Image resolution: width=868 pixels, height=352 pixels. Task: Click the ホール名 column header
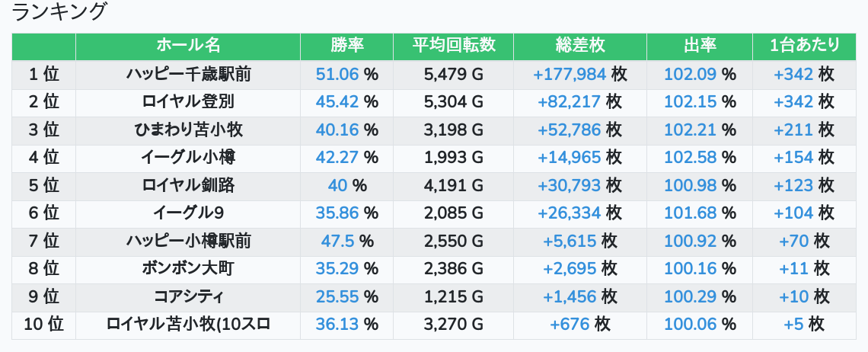(x=188, y=46)
